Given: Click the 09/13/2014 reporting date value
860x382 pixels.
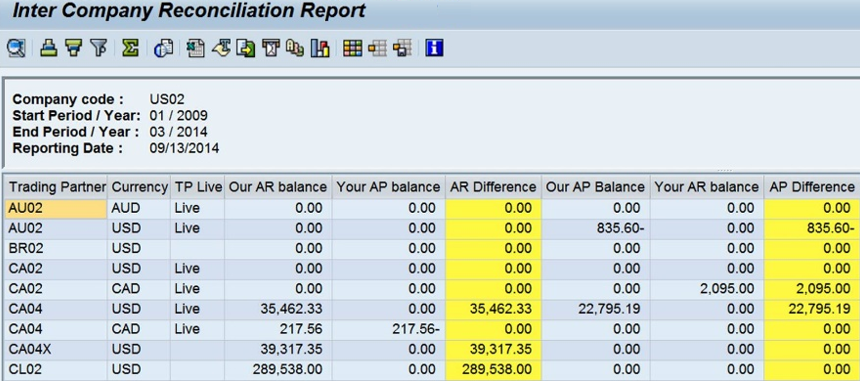Looking at the screenshot, I should click(184, 148).
